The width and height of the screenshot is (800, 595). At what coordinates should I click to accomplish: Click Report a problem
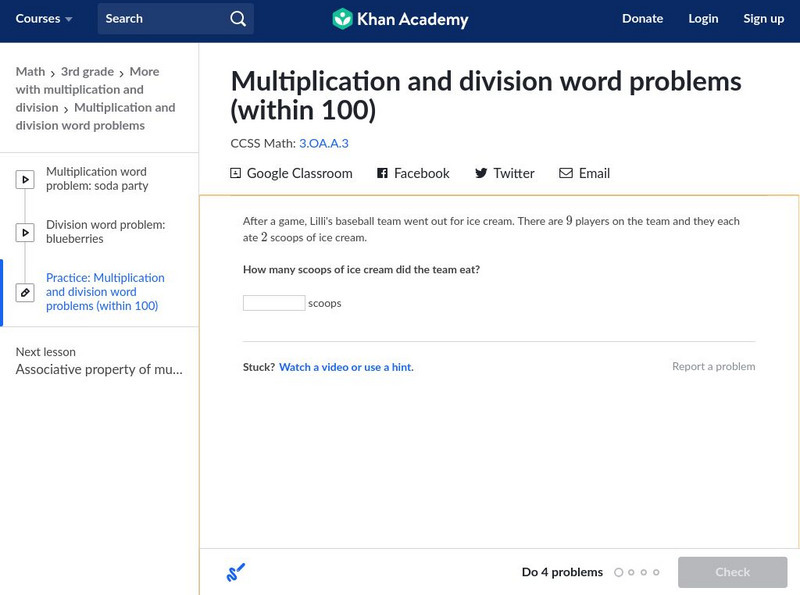(x=713, y=367)
